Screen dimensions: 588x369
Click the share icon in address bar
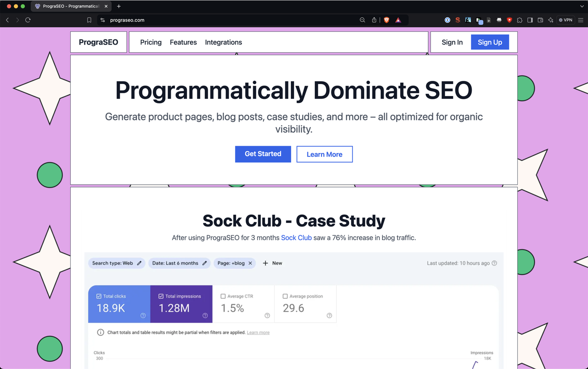tap(374, 20)
